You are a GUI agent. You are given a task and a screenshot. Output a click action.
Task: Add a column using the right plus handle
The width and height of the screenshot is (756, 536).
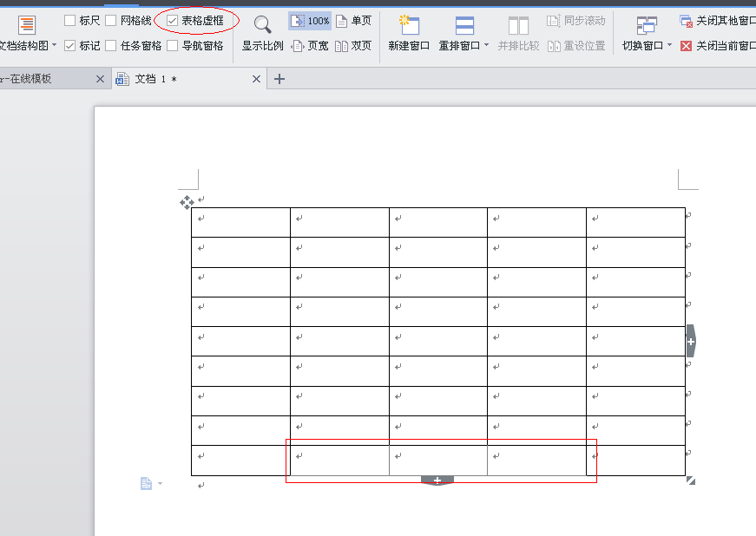click(x=691, y=341)
